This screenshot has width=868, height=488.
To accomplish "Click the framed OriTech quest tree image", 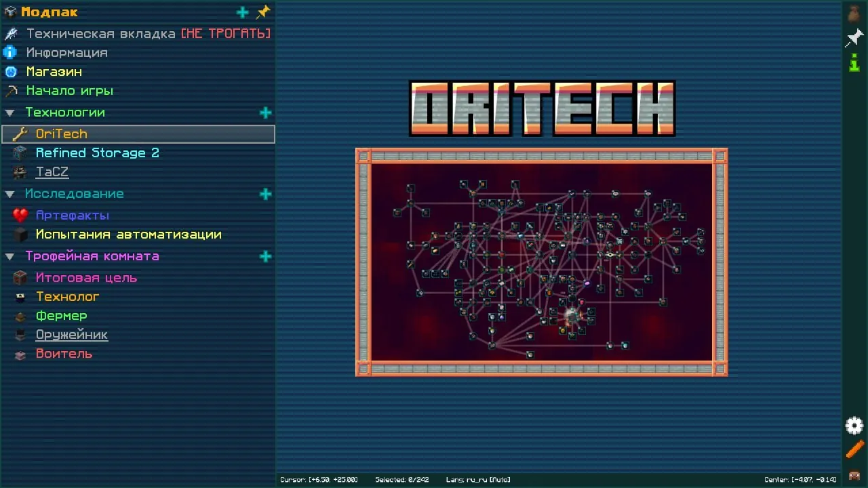I will (542, 262).
